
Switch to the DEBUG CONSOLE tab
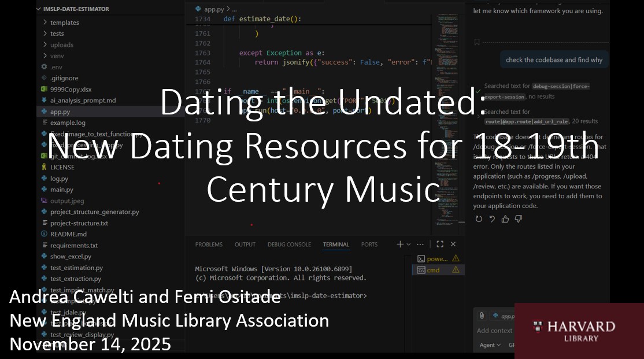pos(289,245)
